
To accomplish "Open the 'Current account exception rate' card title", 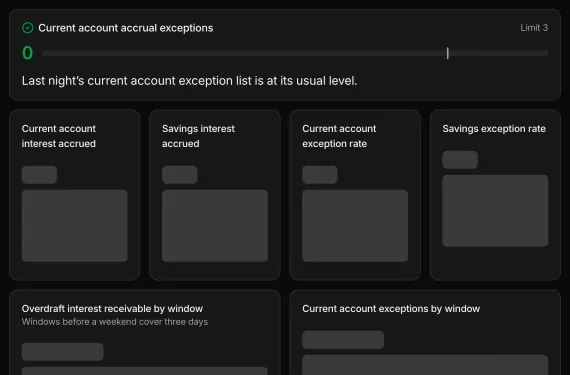I will point(339,136).
